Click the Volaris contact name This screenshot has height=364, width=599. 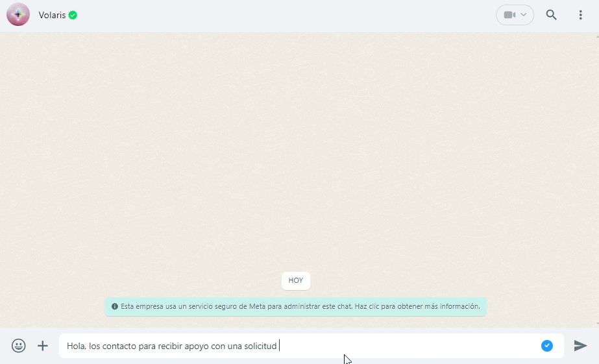point(52,15)
